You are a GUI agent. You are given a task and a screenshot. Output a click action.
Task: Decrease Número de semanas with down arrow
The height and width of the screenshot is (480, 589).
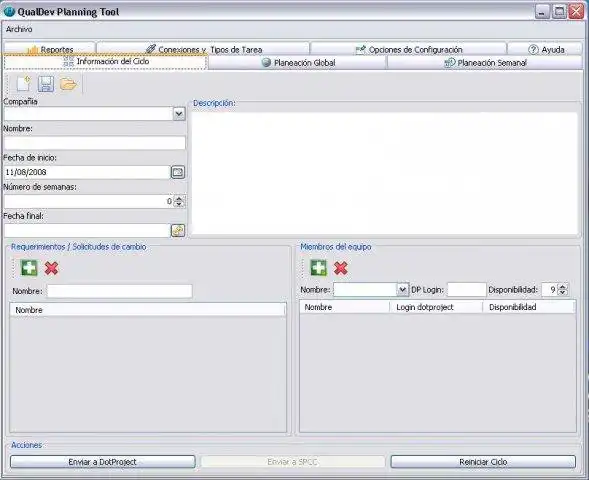click(x=179, y=204)
